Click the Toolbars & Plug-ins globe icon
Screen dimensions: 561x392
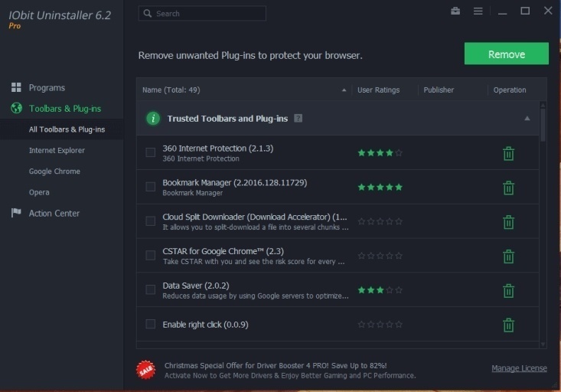point(16,108)
